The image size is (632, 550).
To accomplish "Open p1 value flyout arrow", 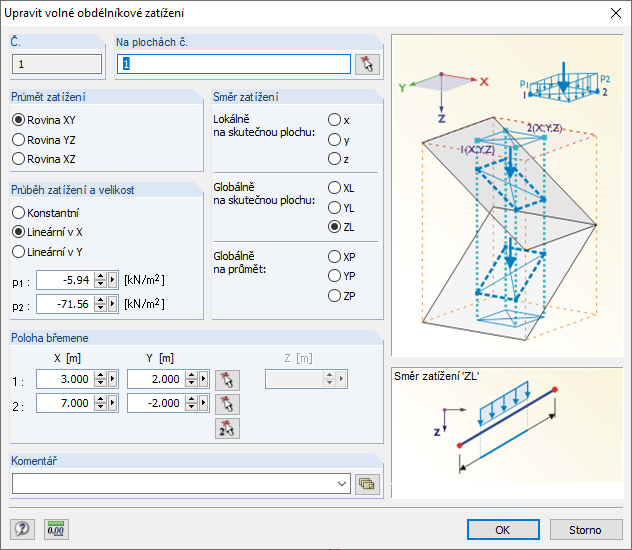I will pyautogui.click(x=112, y=280).
